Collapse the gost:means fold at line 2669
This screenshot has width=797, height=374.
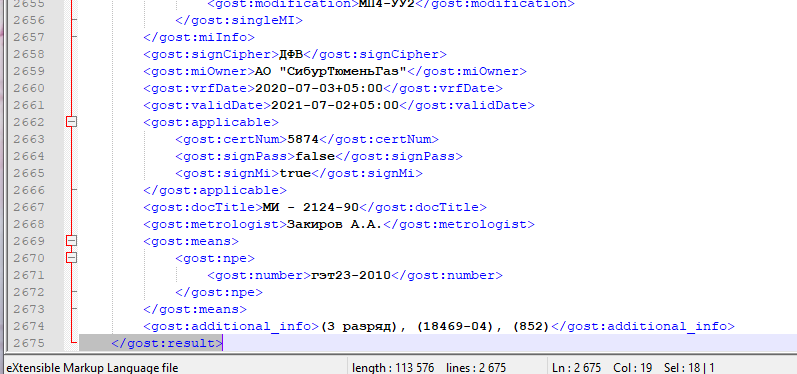(x=72, y=241)
